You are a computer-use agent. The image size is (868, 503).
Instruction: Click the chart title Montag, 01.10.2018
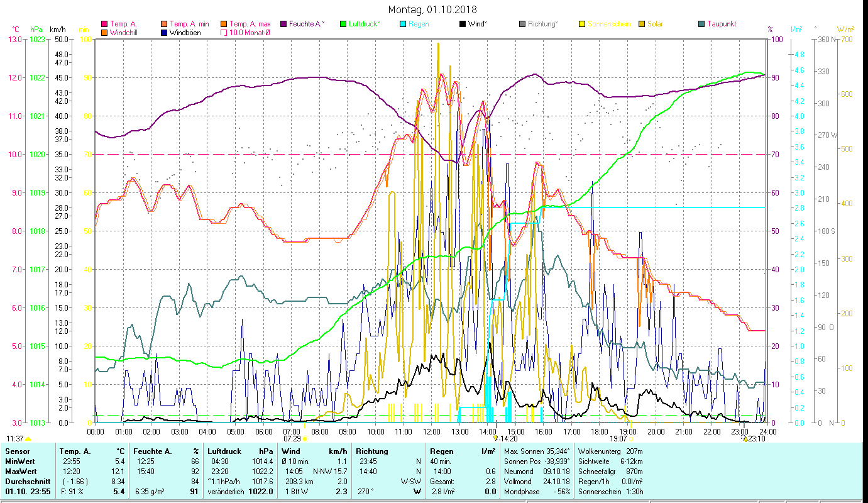pos(432,9)
